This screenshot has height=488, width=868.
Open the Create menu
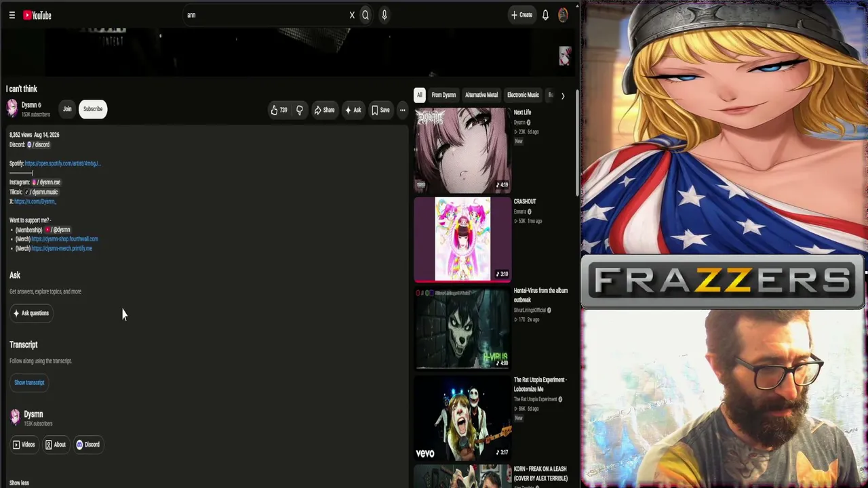point(521,15)
